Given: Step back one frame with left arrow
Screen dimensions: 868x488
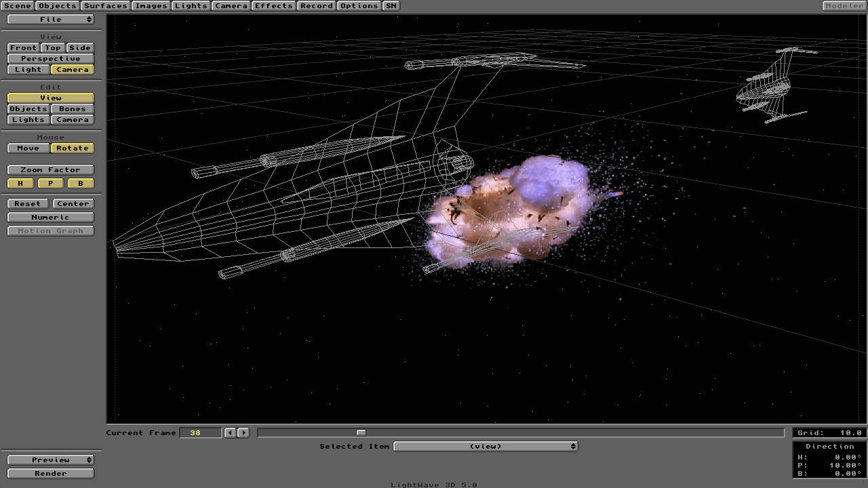Looking at the screenshot, I should pyautogui.click(x=231, y=432).
